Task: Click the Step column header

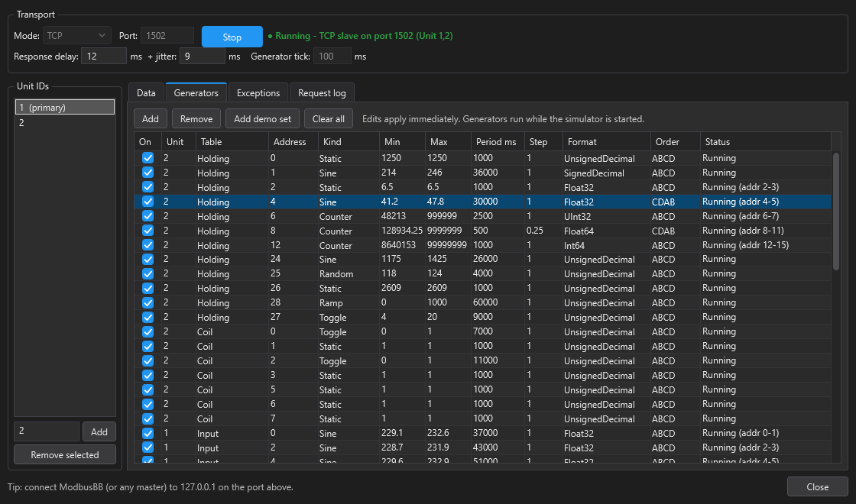Action: pyautogui.click(x=544, y=142)
